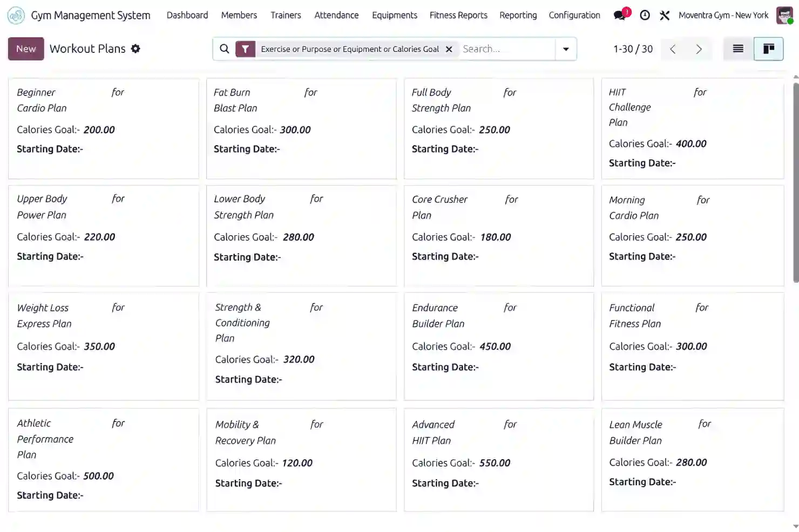Click the Gym Management System title
Viewport: 799px width, 532px height.
[91, 15]
